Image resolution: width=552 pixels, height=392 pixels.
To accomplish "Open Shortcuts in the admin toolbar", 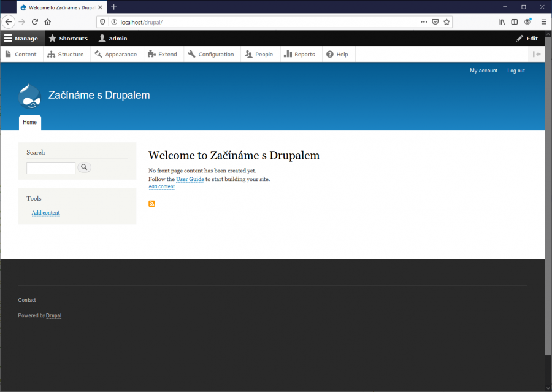I will click(68, 39).
